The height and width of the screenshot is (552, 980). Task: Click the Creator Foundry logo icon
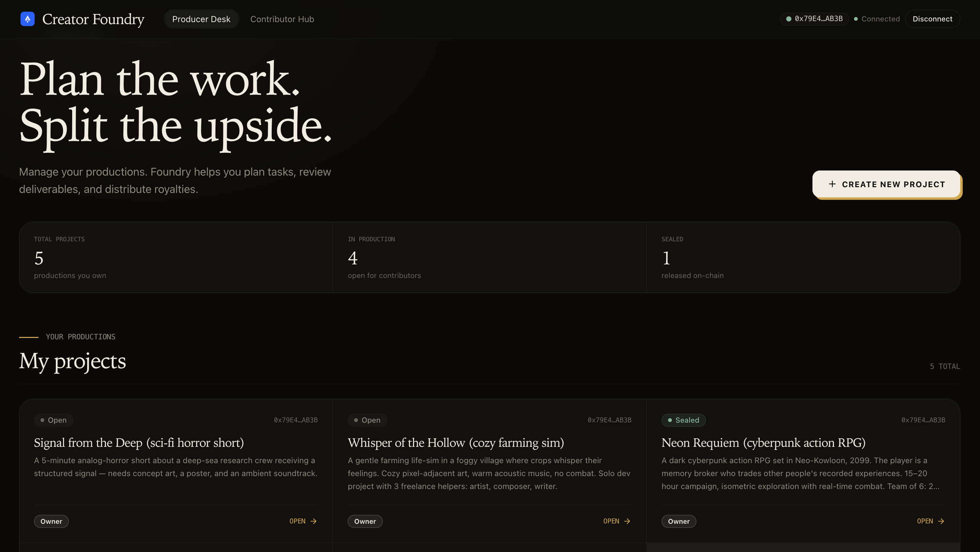pyautogui.click(x=27, y=19)
